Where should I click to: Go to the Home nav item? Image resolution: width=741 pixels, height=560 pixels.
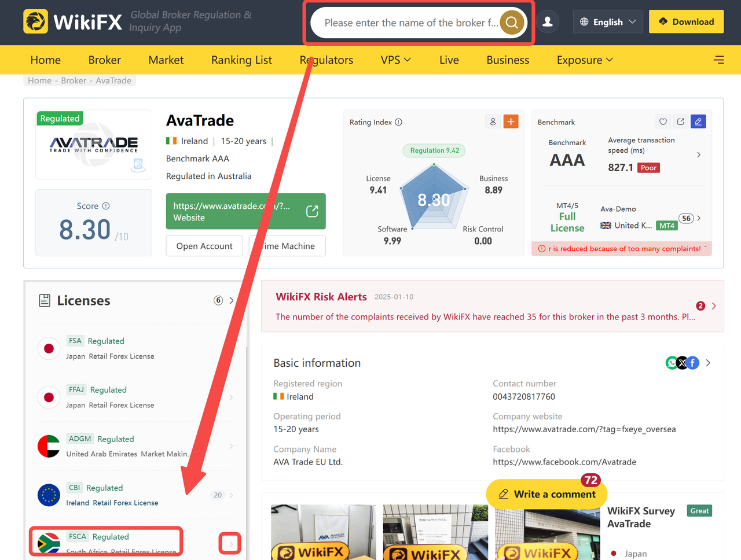tap(45, 60)
